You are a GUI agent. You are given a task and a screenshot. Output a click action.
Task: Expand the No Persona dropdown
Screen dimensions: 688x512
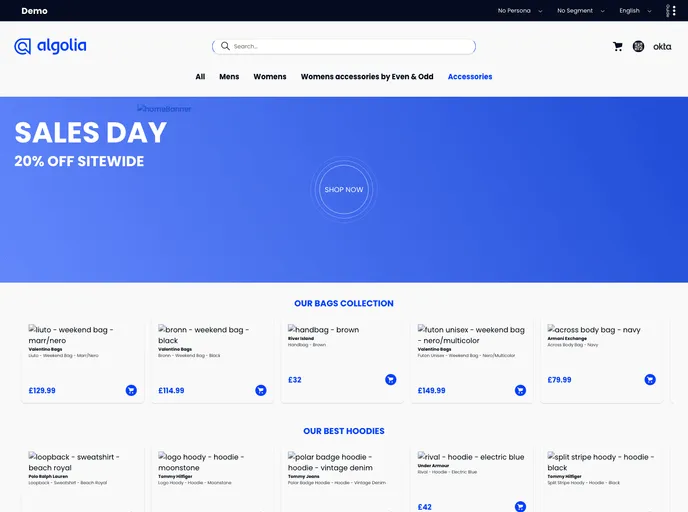coord(520,11)
